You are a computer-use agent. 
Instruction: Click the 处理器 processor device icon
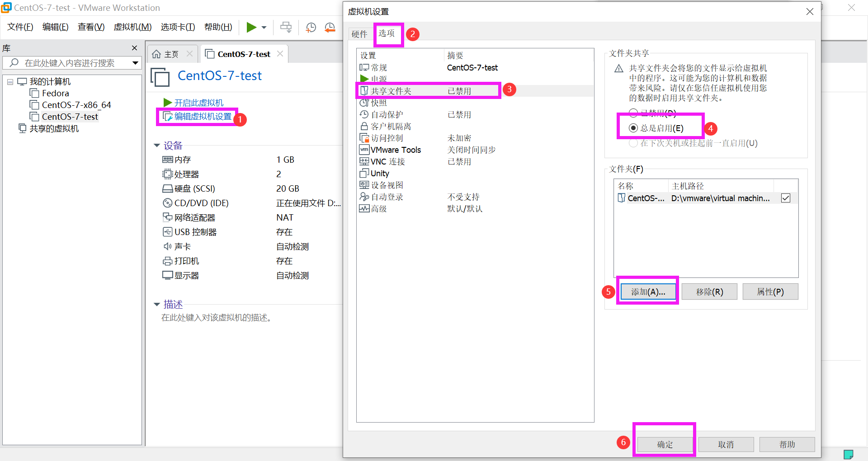click(168, 174)
